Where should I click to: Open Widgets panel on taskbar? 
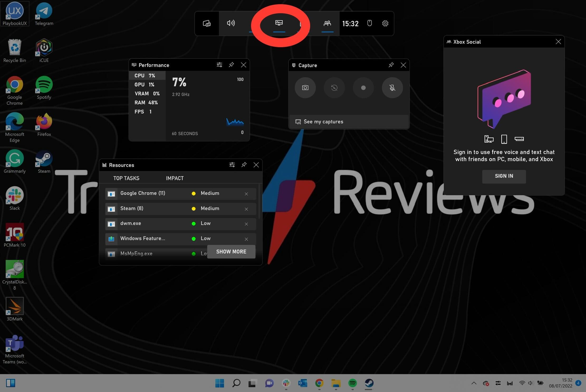coord(11,383)
